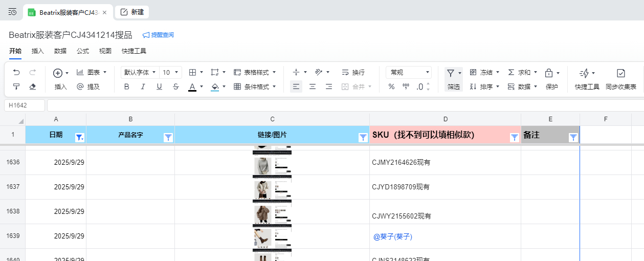Open the sidebar menu icon at top-left
This screenshot has height=261, width=644.
tap(13, 12)
